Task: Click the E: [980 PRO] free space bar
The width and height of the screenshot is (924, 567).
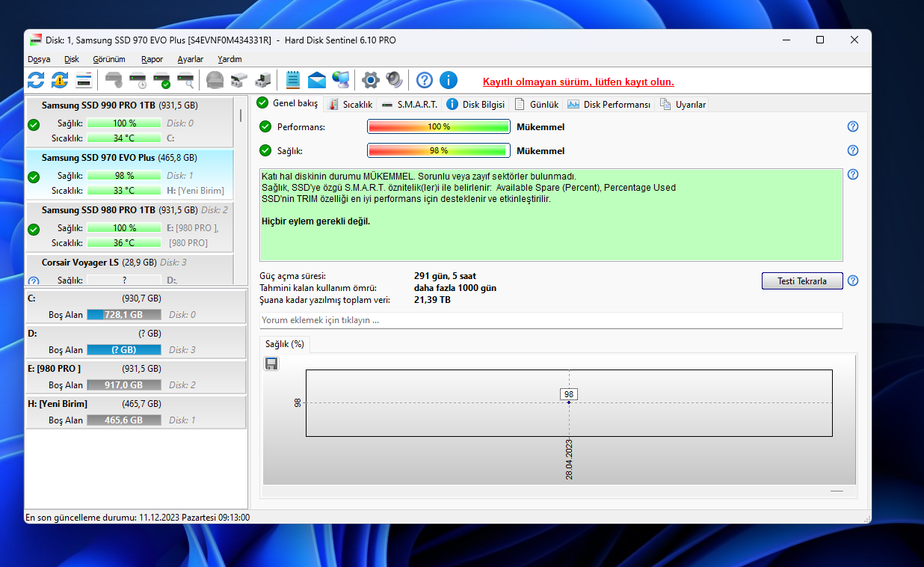Action: coord(123,385)
